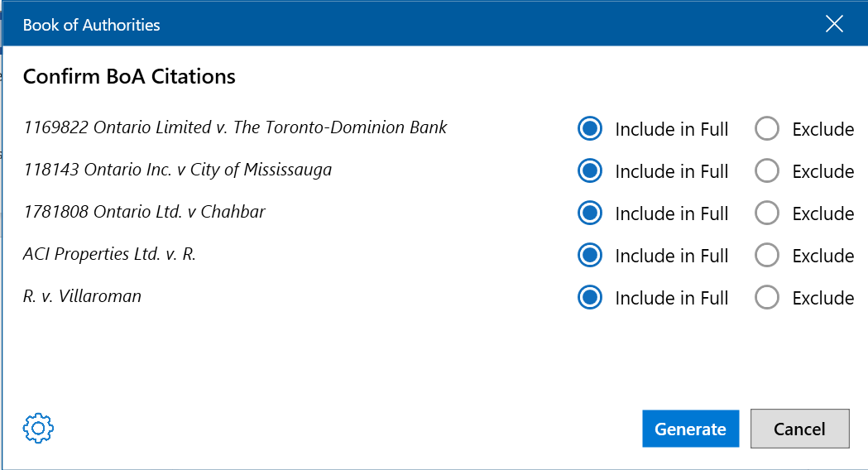The image size is (868, 470).
Task: Click the Generate button
Action: pos(690,429)
